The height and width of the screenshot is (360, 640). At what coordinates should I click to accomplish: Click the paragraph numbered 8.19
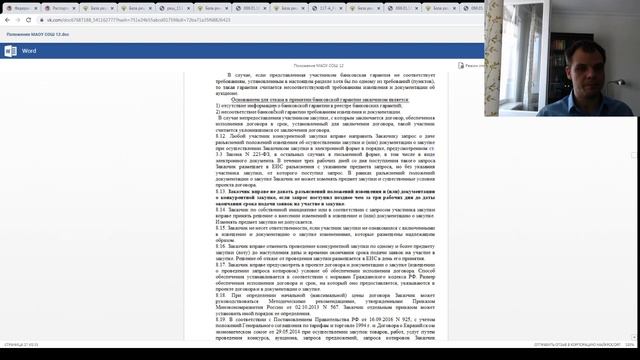point(325,329)
